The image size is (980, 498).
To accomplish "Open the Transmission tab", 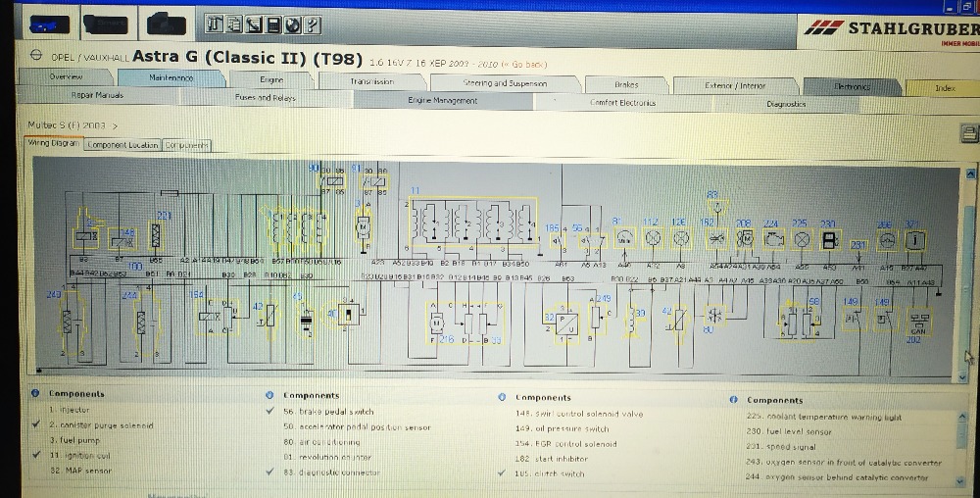I will pyautogui.click(x=371, y=82).
